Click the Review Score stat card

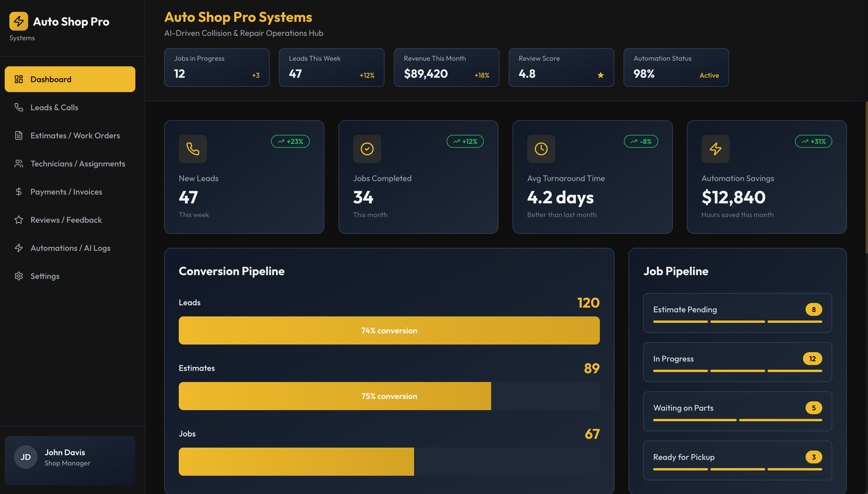point(561,67)
